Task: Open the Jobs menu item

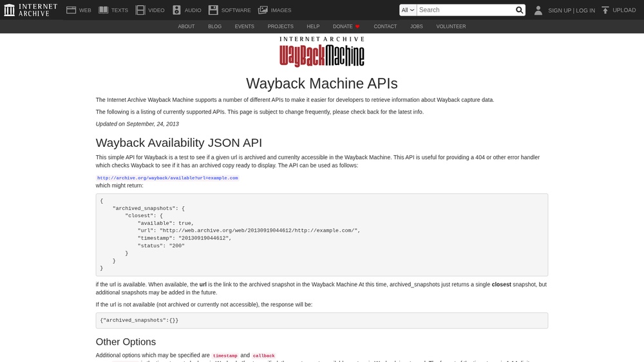Action: [417, 26]
